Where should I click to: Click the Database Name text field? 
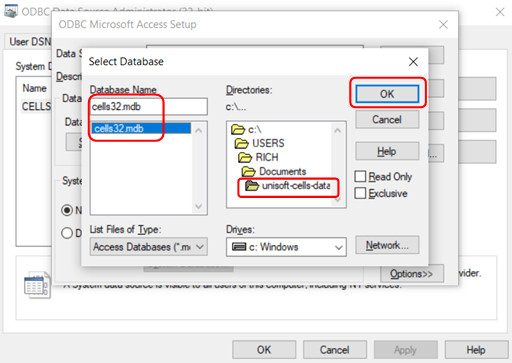(x=149, y=107)
